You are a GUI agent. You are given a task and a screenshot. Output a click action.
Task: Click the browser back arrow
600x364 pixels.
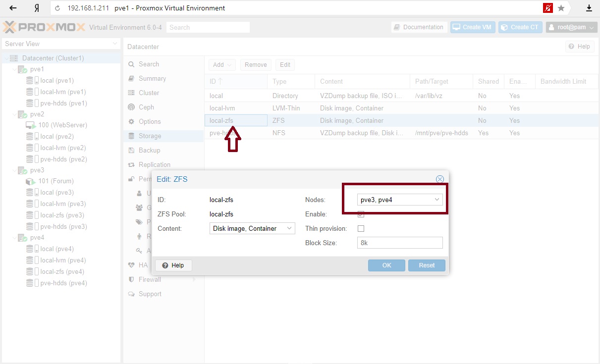(13, 8)
